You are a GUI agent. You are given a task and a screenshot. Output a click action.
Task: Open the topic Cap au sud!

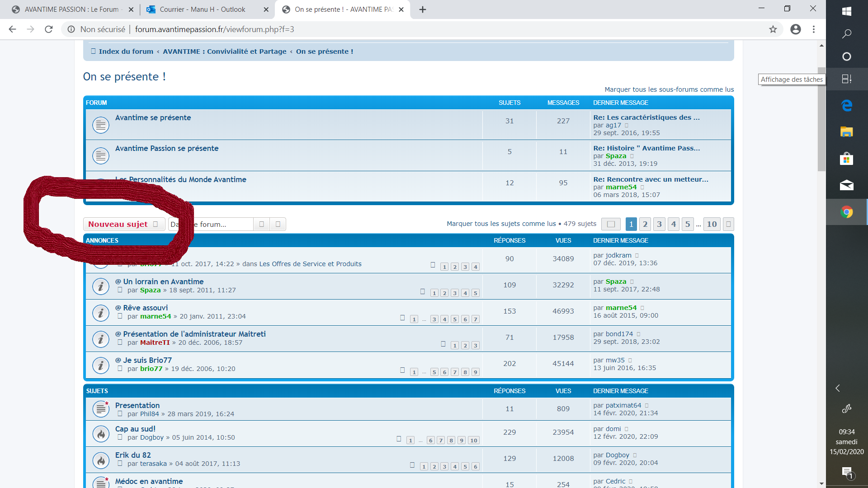tap(135, 429)
